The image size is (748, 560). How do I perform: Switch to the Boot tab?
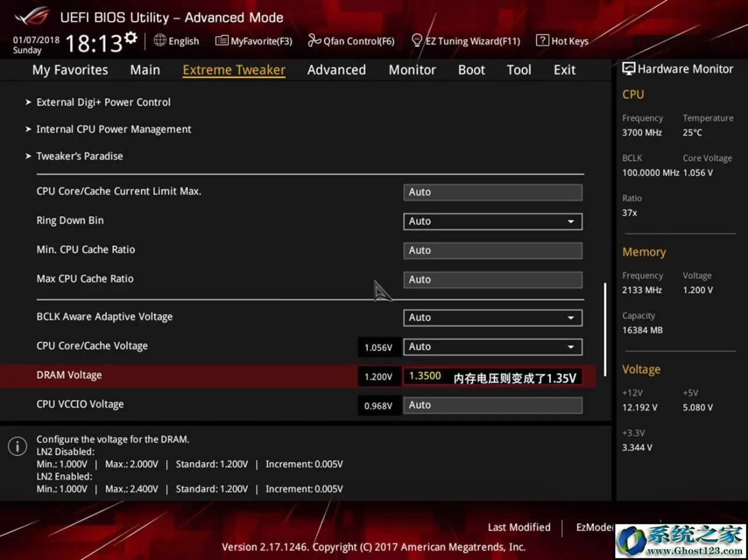coord(471,70)
